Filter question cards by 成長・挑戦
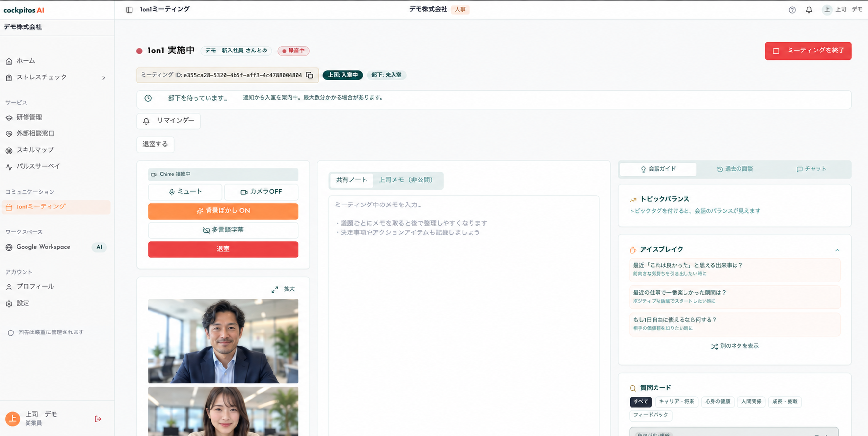This screenshot has width=868, height=436. pyautogui.click(x=785, y=402)
